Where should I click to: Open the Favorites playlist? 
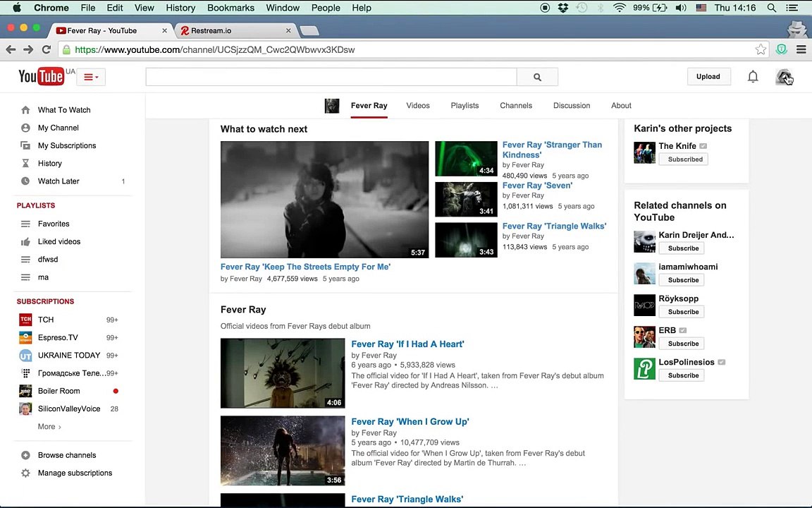pyautogui.click(x=54, y=224)
